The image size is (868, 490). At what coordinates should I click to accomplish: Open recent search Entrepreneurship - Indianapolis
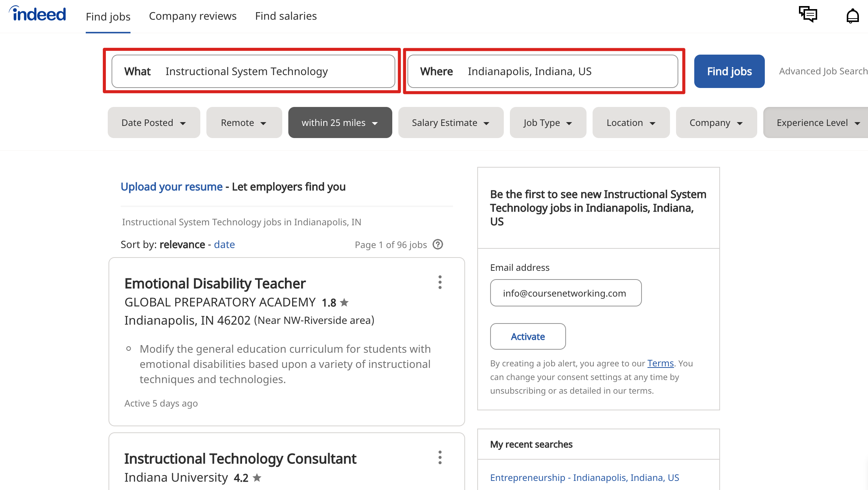point(585,477)
